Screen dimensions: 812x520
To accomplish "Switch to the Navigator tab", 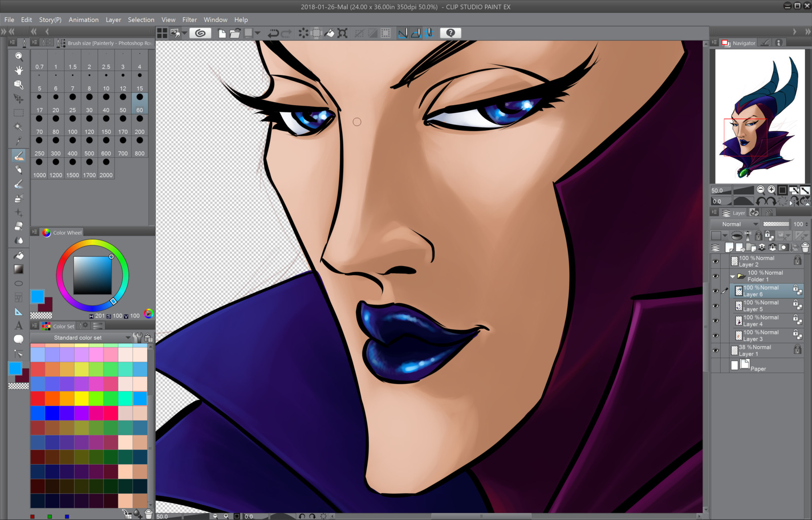I will point(739,43).
